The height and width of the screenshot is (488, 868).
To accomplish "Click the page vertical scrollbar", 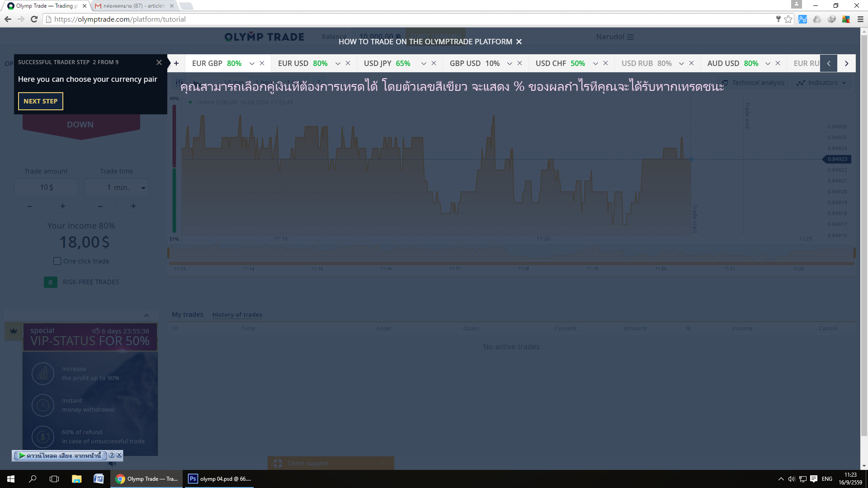I will 864,235.
